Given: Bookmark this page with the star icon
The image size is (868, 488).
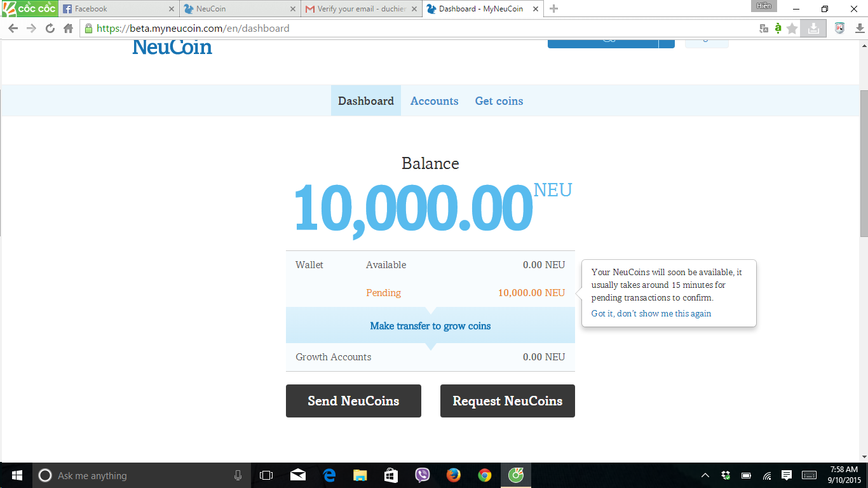Looking at the screenshot, I should [792, 29].
